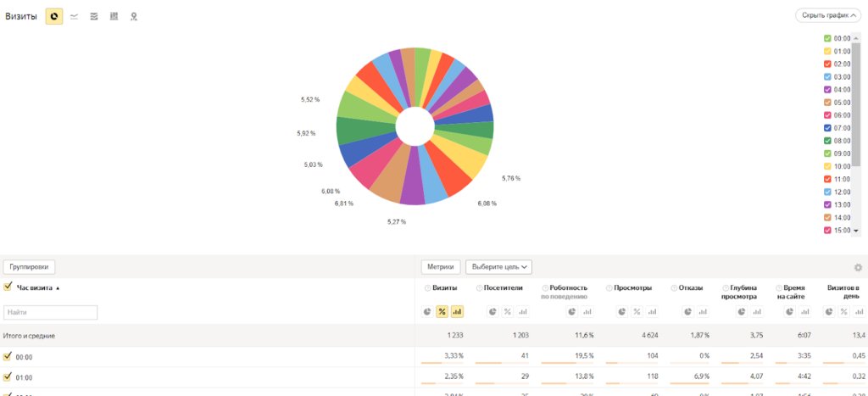The height and width of the screenshot is (396, 868).
Task: Switch to the line chart view
Action: pyautogui.click(x=75, y=16)
